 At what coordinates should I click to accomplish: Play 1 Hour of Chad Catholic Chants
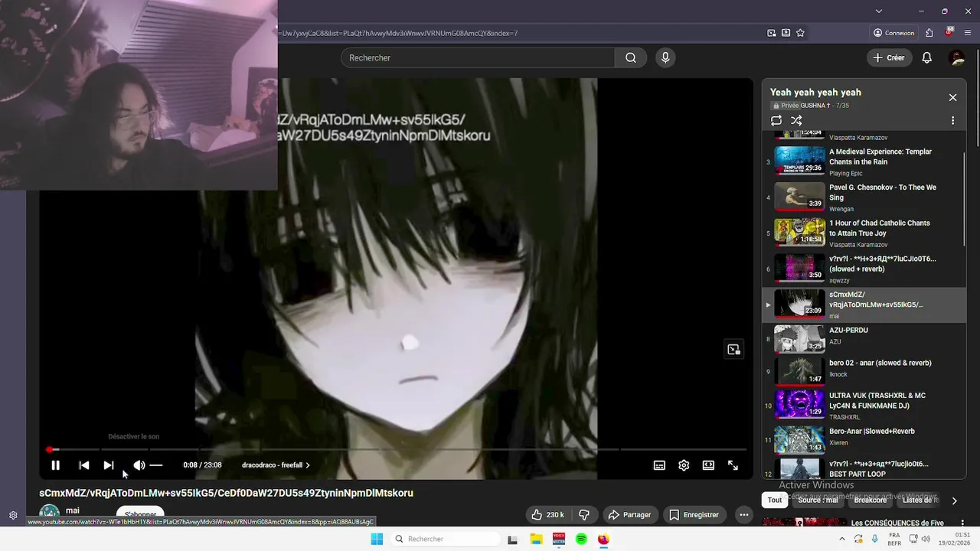[x=864, y=233]
